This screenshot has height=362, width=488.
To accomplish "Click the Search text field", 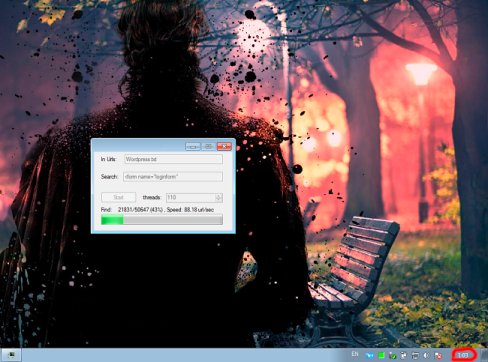I will coord(173,177).
